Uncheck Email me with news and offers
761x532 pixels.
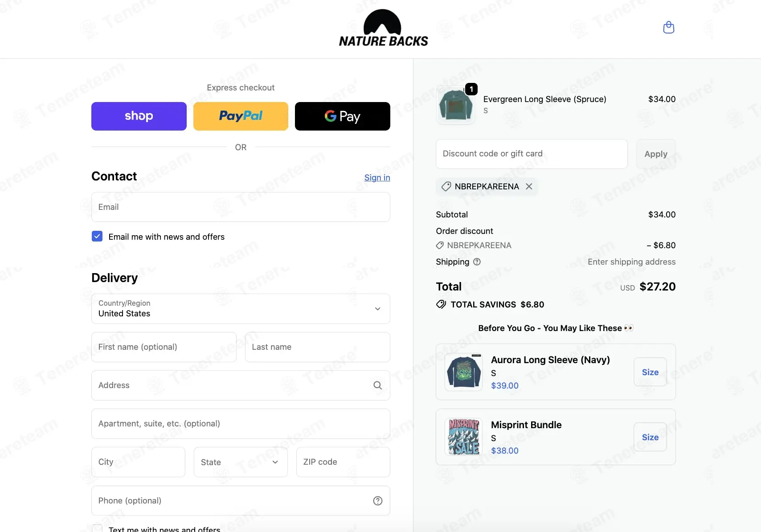[x=97, y=237]
